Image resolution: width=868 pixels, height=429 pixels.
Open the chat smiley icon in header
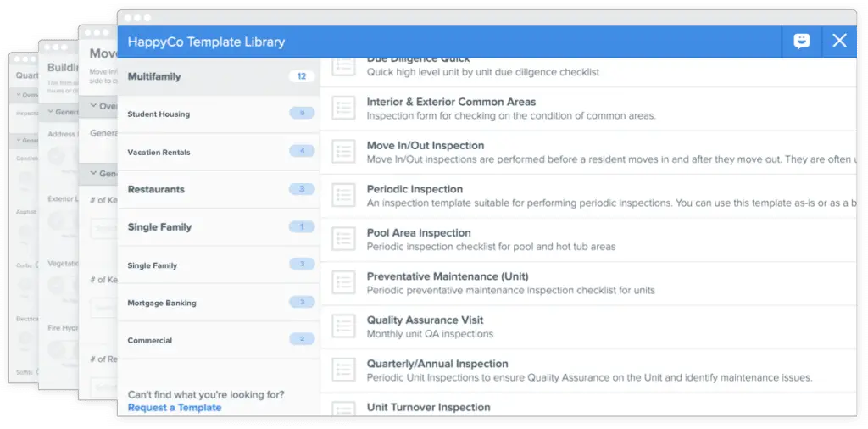tap(801, 42)
